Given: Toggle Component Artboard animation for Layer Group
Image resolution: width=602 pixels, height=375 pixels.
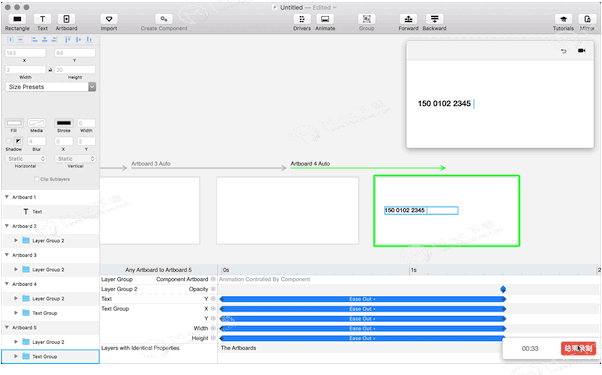Looking at the screenshot, I should 213,279.
